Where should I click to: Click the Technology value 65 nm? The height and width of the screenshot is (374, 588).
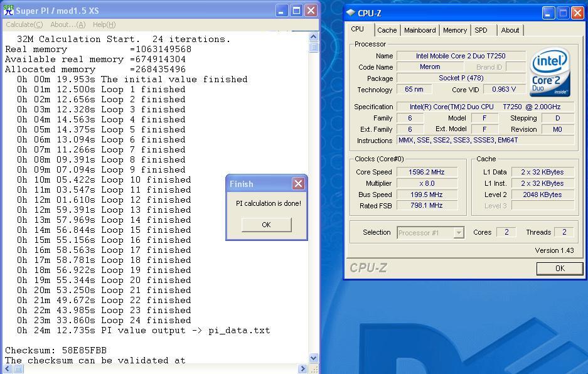[x=414, y=89]
